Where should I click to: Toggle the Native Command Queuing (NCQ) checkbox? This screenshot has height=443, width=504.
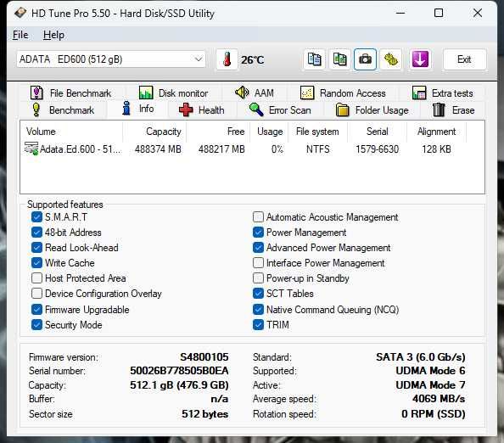(258, 310)
